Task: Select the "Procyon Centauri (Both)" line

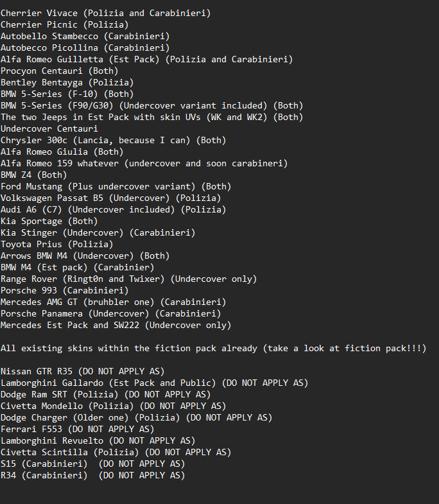Action: tap(59, 71)
